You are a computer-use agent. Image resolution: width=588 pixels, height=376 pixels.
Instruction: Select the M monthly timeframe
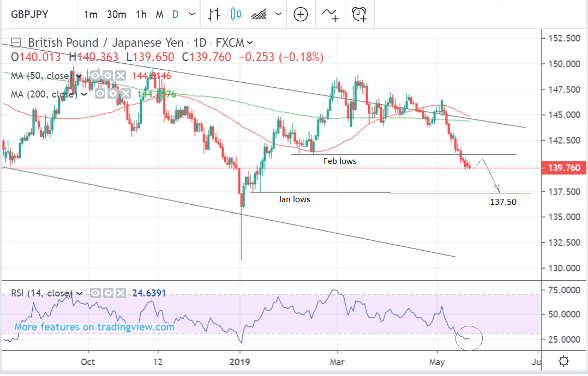pyautogui.click(x=159, y=15)
